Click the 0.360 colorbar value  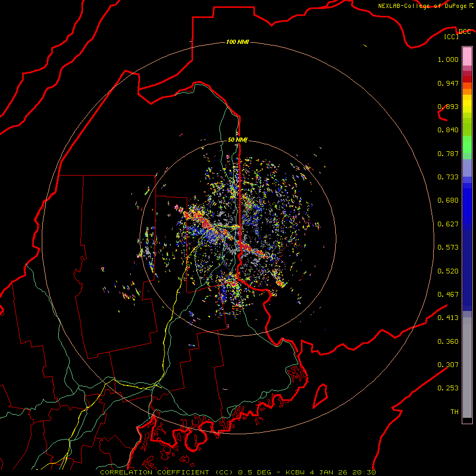point(448,342)
